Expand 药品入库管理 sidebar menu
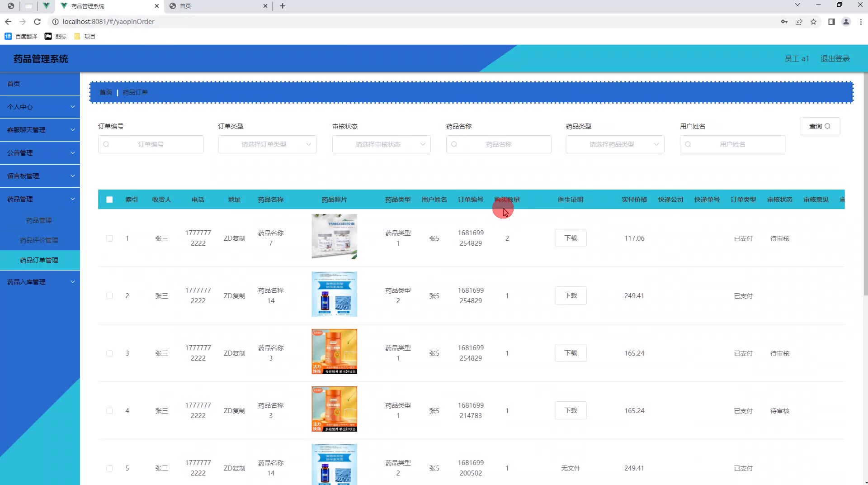Screen dimensions: 868x485 click(40, 282)
